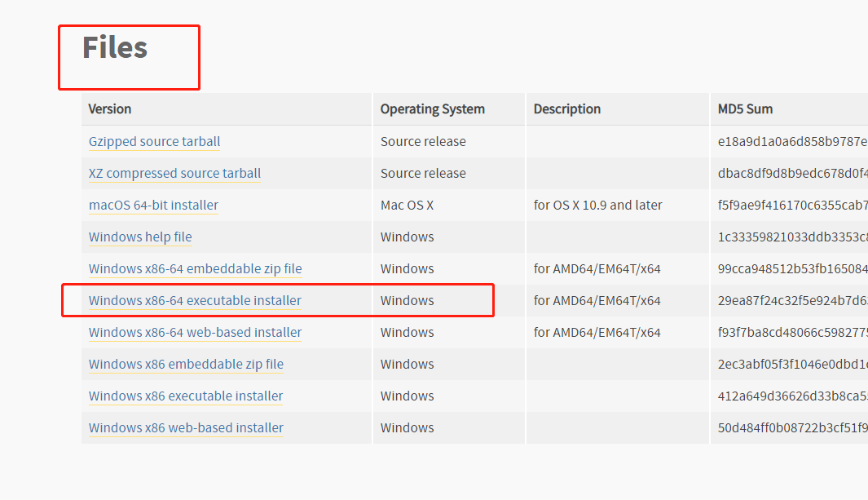Download the XZ compressed source tarball
Image resolution: width=868 pixels, height=500 pixels.
(174, 173)
